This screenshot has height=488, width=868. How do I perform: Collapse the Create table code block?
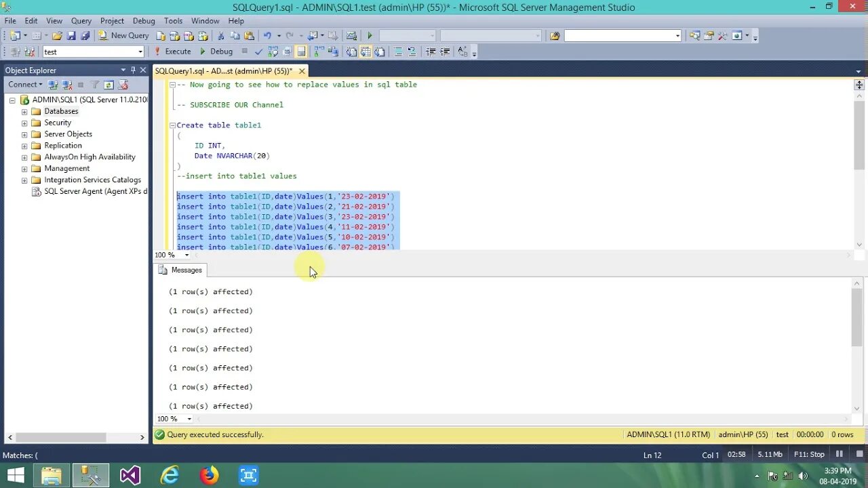172,125
